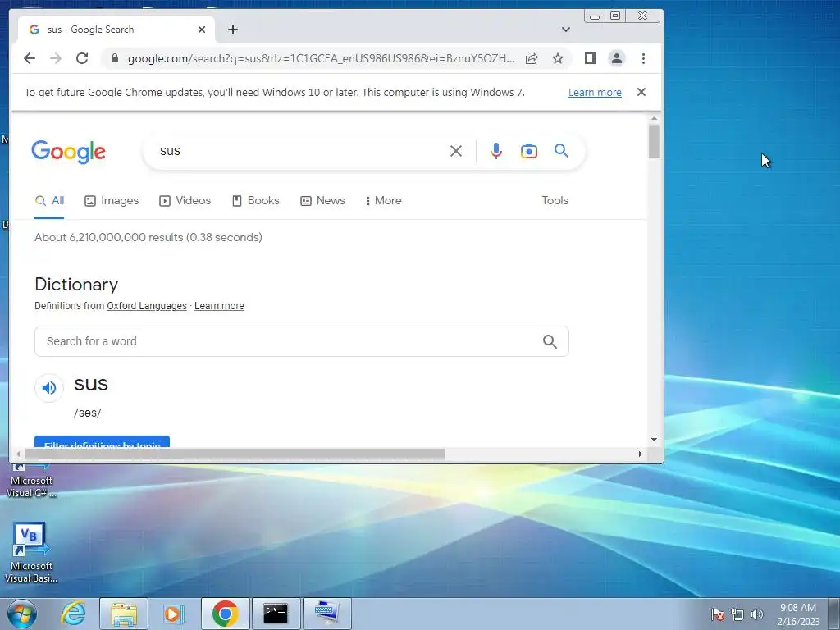
Task: Select the Microsoft Visual Basic desktop shortcut
Action: click(31, 553)
